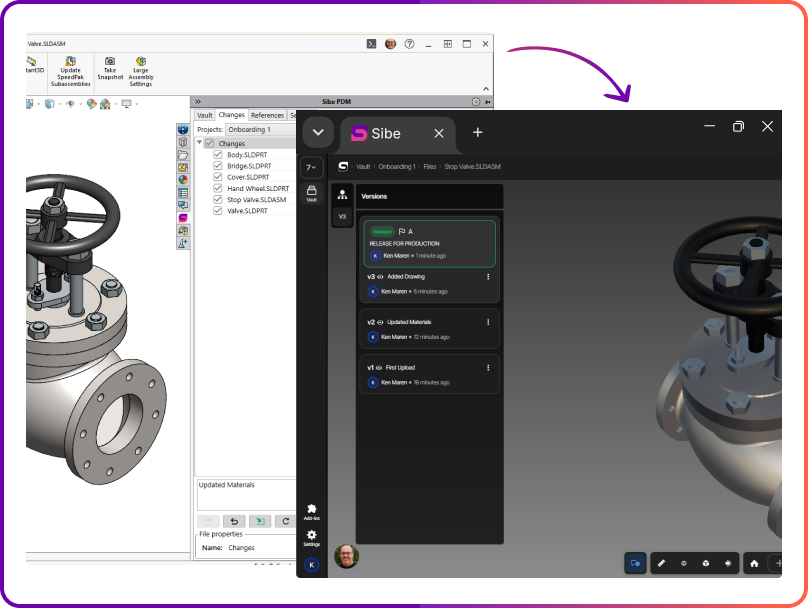Toggle the eye icon on v2 Updated Materials
Screen dimensions: 808x608
380,322
